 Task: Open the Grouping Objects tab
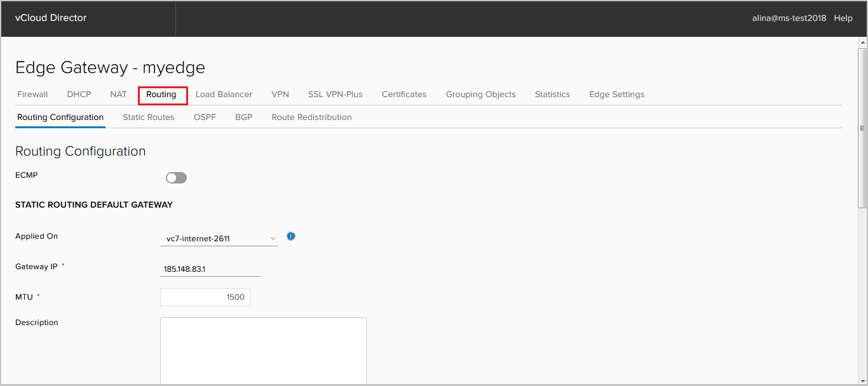pos(481,95)
